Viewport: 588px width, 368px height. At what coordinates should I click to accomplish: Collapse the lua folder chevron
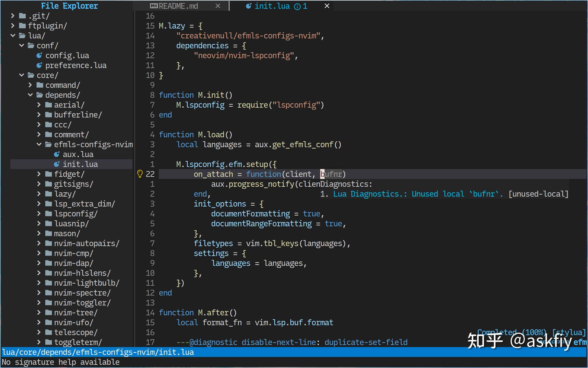(x=13, y=36)
